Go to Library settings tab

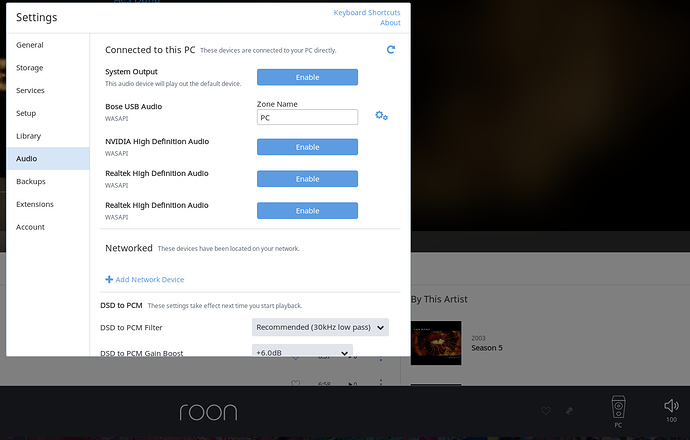coord(48,136)
